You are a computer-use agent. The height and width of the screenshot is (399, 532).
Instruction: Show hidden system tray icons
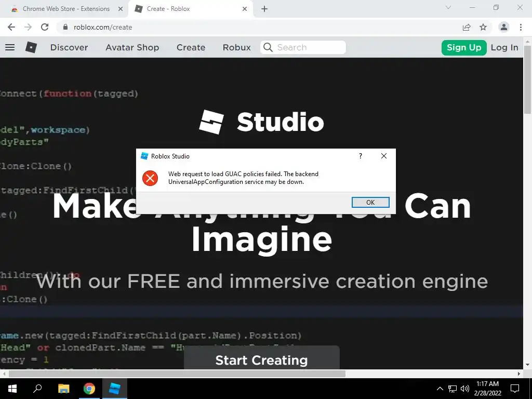440,389
